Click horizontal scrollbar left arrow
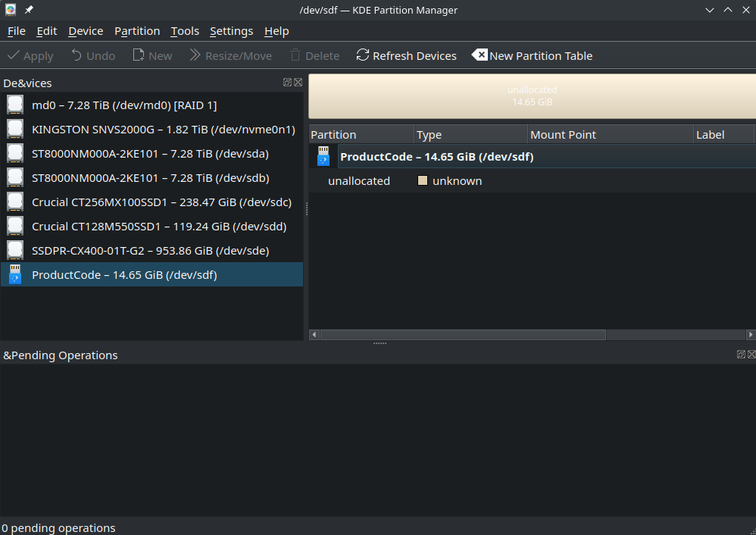Image resolution: width=756 pixels, height=535 pixels. click(x=314, y=335)
